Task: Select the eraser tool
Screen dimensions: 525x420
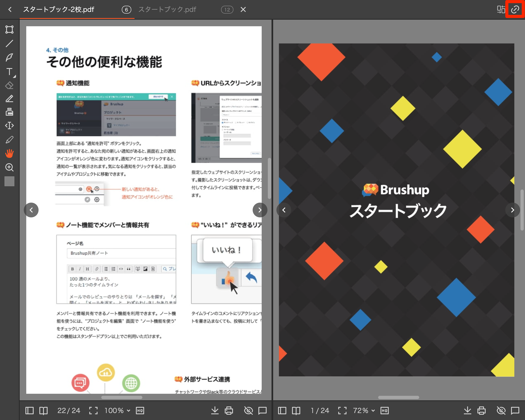Action: 9,85
